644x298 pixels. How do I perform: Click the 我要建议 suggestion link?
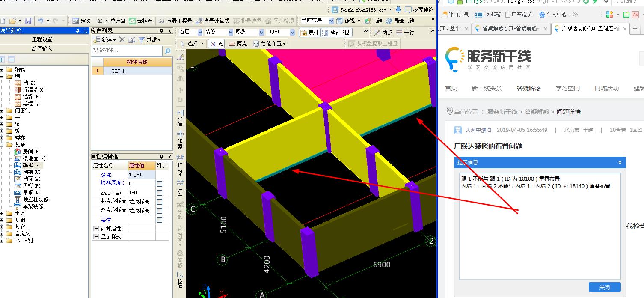pyautogui.click(x=419, y=9)
